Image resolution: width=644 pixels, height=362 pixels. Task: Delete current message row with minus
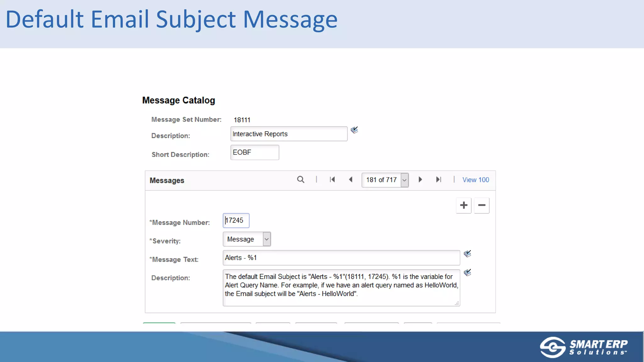(482, 206)
